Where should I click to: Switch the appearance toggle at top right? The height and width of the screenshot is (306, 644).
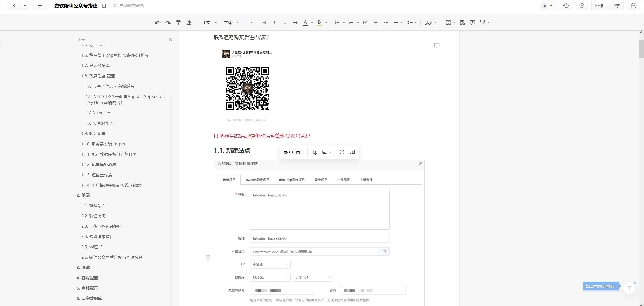548,5
